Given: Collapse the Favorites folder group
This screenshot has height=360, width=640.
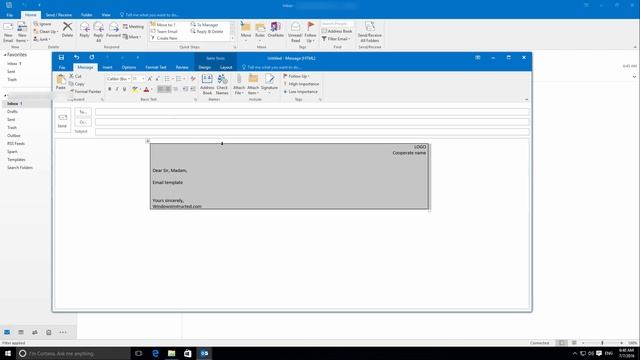Looking at the screenshot, I should 5,55.
